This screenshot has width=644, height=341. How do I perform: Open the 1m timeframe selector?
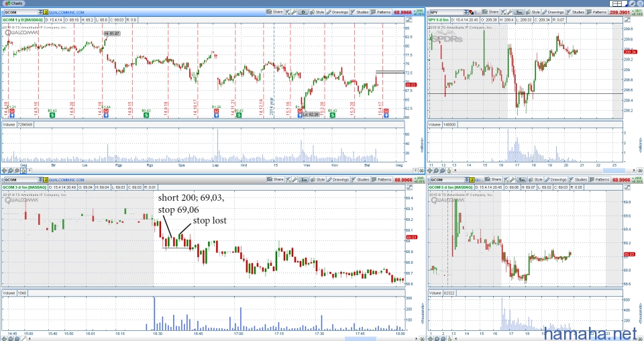point(303,179)
